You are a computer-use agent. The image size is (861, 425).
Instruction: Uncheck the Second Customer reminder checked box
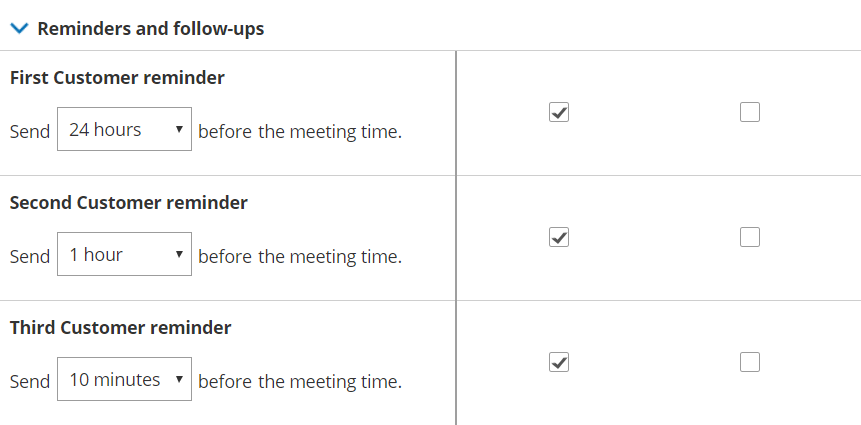(x=560, y=237)
